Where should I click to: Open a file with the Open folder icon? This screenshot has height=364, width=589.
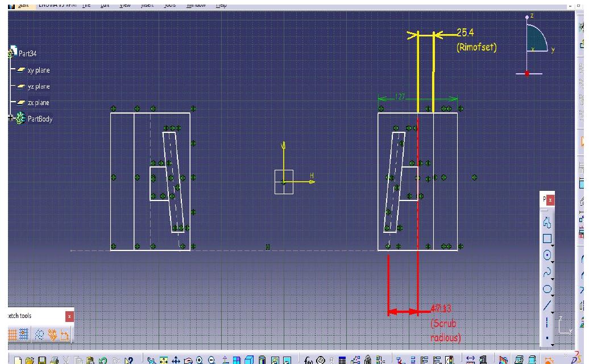(30, 361)
